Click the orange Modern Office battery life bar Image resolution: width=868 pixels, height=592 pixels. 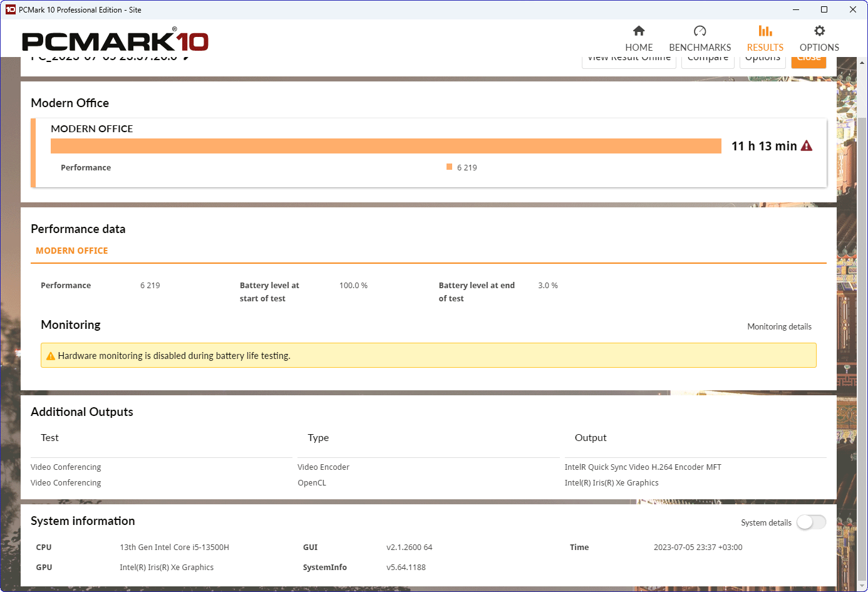386,146
